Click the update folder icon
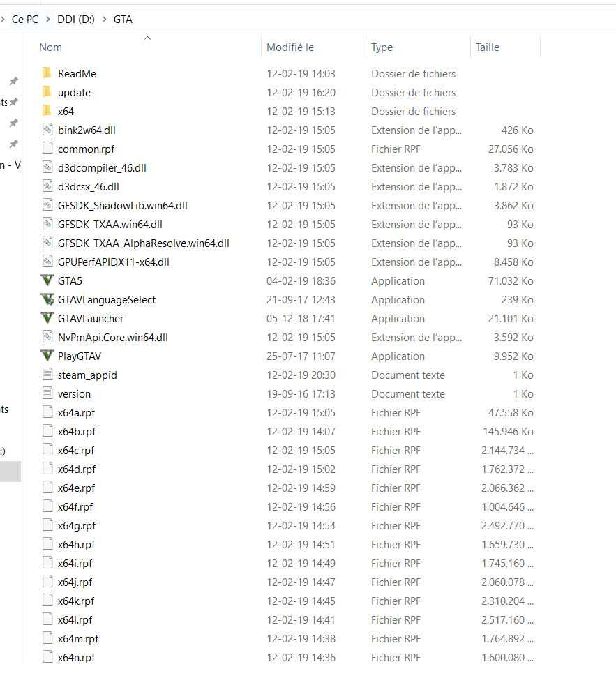 pos(47,92)
